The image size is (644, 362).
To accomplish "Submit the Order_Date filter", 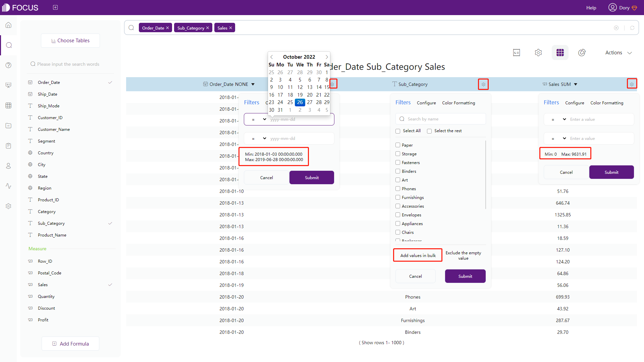I will (312, 177).
